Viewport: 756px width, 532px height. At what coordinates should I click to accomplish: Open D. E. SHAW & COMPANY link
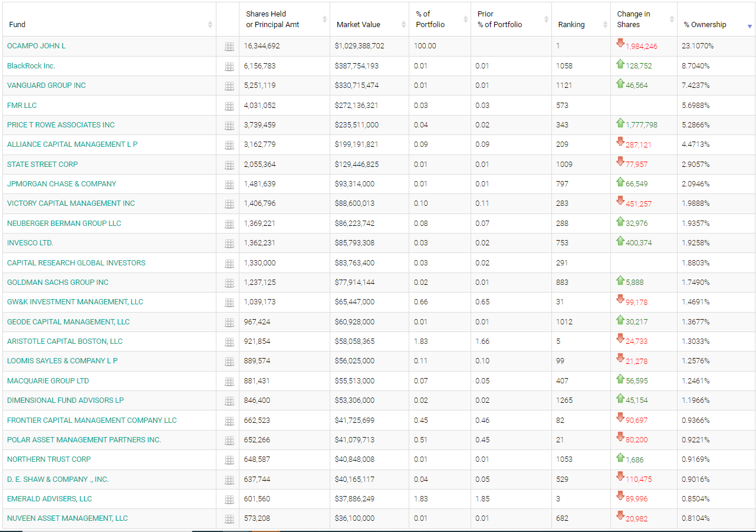(58, 480)
